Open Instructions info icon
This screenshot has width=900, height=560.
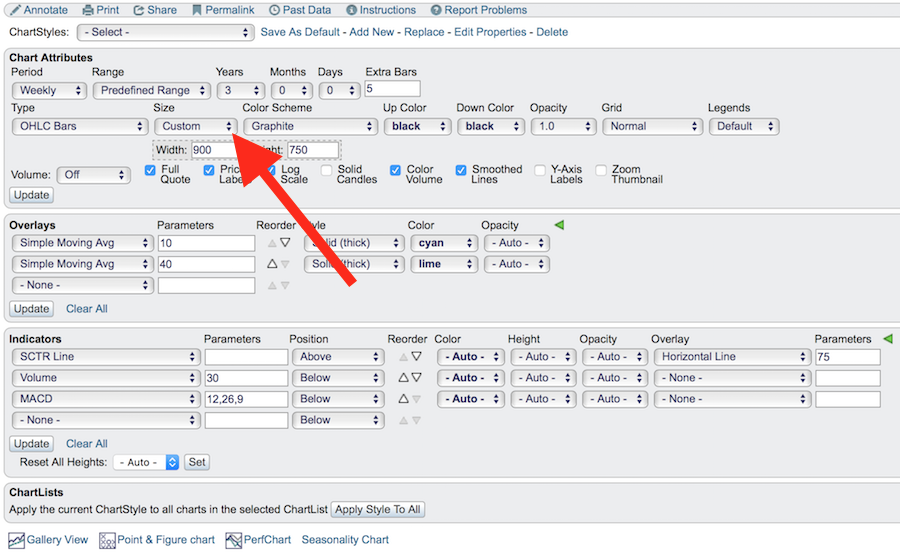point(351,10)
